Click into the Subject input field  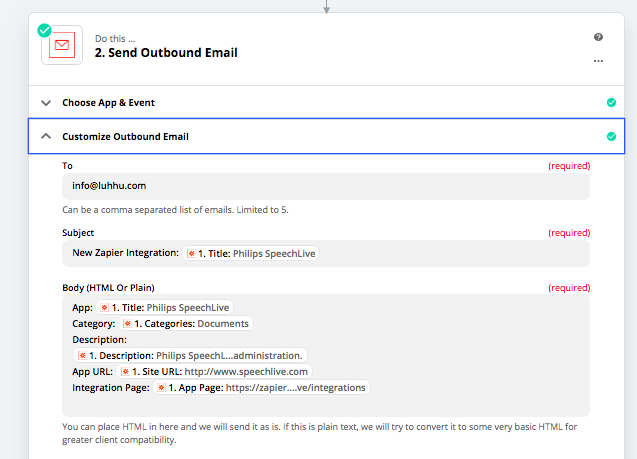[x=450, y=254]
